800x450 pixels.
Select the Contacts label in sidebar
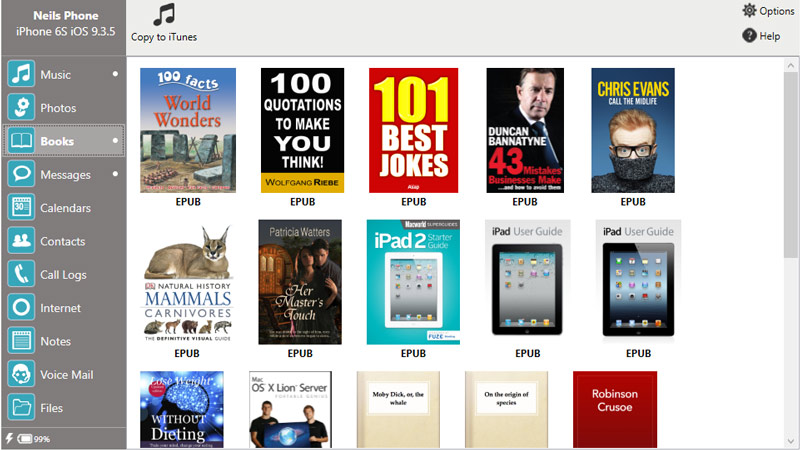(x=63, y=241)
